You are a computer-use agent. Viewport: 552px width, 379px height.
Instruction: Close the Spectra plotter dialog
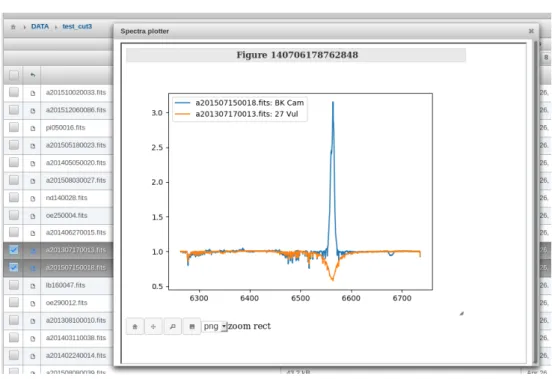(x=531, y=31)
